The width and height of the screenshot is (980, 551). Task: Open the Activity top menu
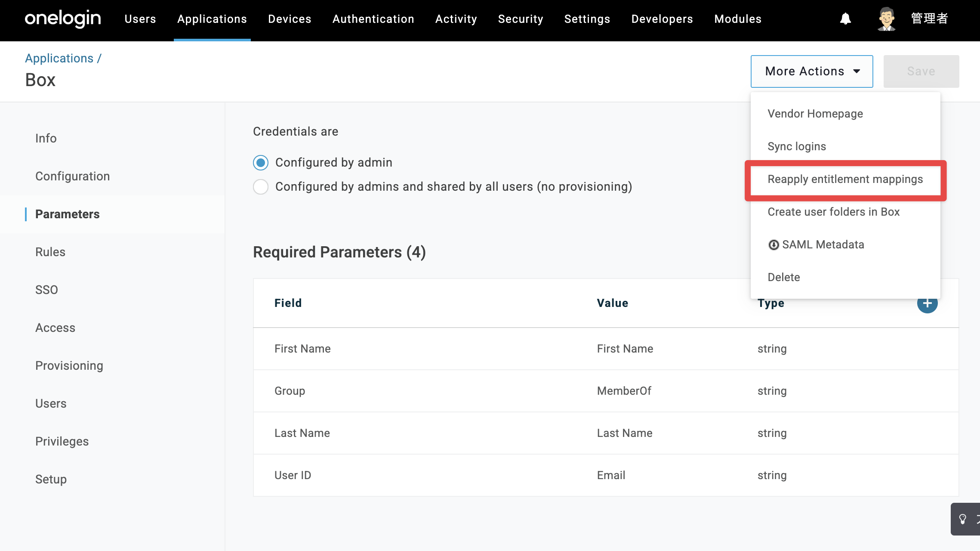456,19
